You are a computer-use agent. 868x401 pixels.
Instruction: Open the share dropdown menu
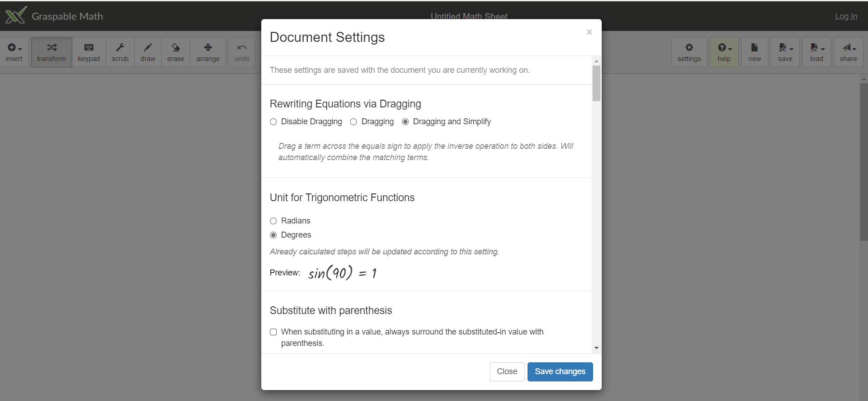pyautogui.click(x=848, y=52)
